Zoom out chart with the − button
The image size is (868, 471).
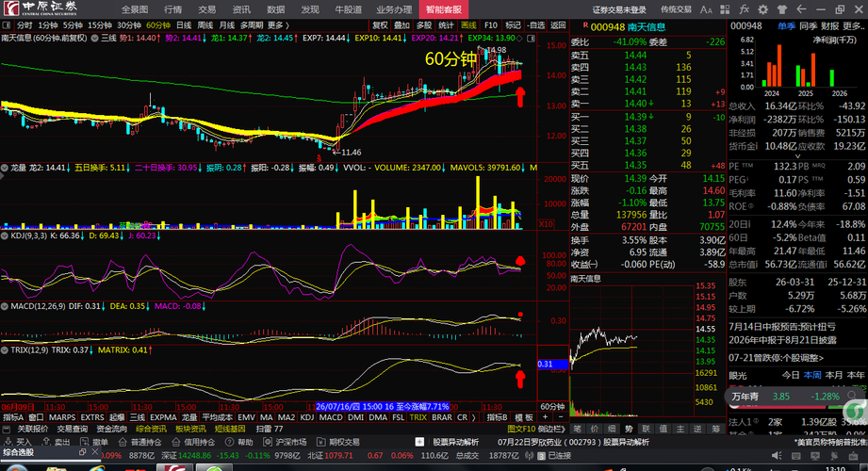(560, 416)
